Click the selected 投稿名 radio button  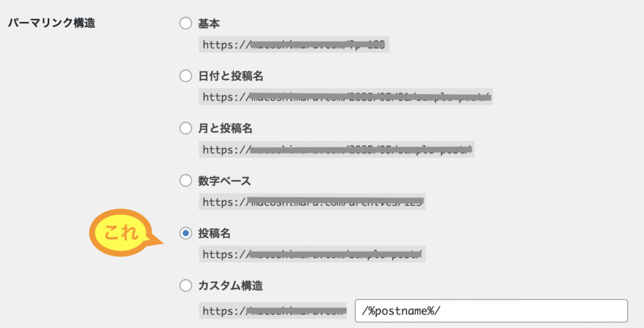(x=186, y=233)
